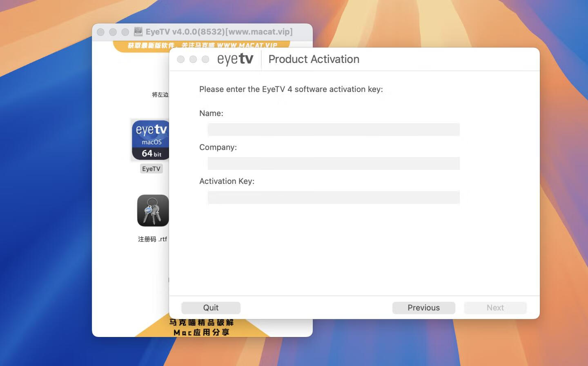This screenshot has width=588, height=366.
Task: Click the Name: label
Action: pyautogui.click(x=211, y=113)
